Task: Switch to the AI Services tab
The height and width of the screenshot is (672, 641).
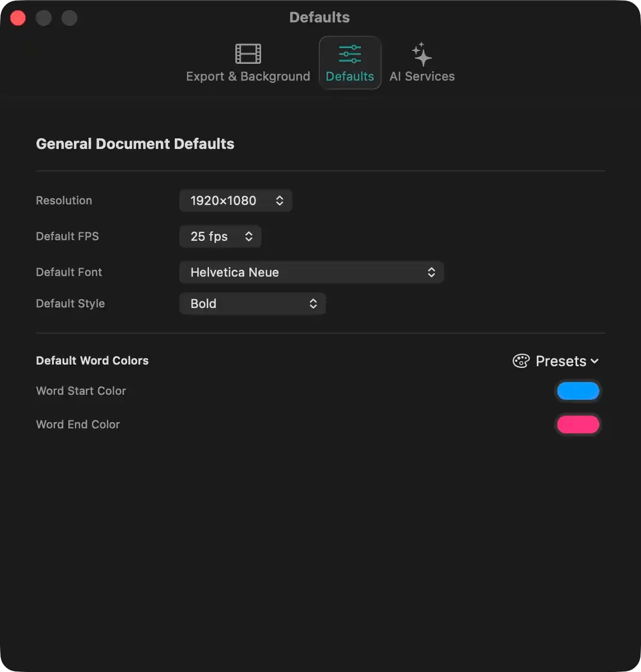Action: point(422,63)
